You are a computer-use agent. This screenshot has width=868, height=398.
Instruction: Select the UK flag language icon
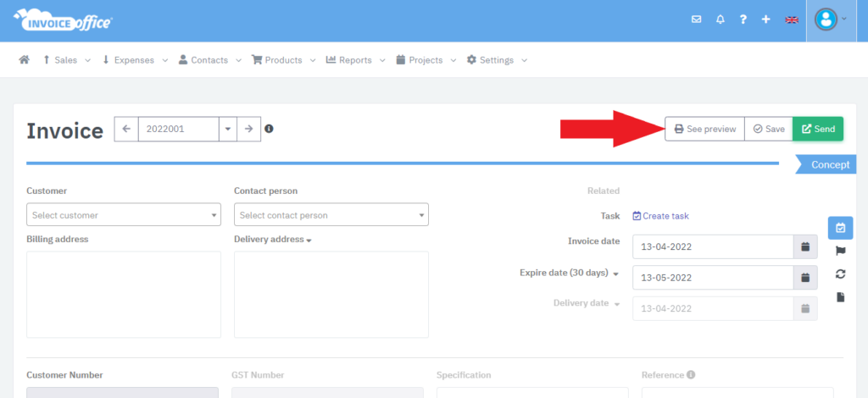(x=792, y=20)
